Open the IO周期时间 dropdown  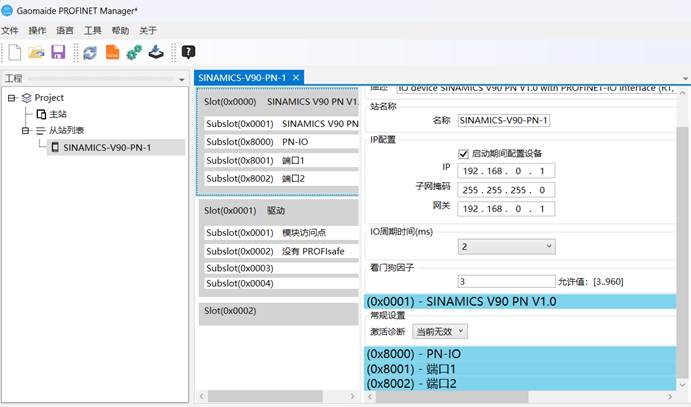coord(506,246)
